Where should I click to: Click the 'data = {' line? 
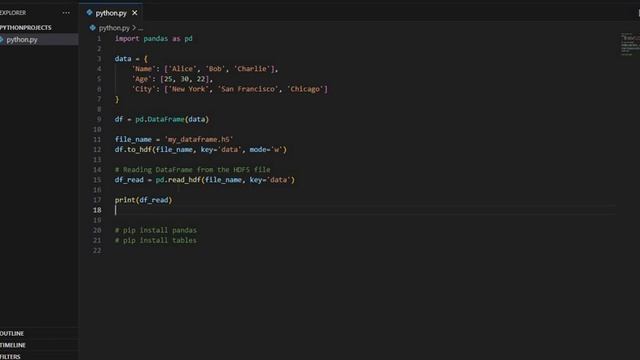pyautogui.click(x=131, y=59)
